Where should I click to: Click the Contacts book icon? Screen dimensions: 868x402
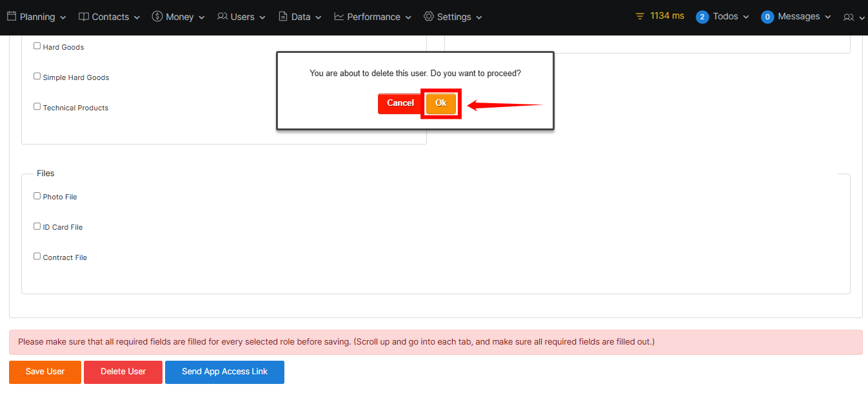click(x=84, y=17)
